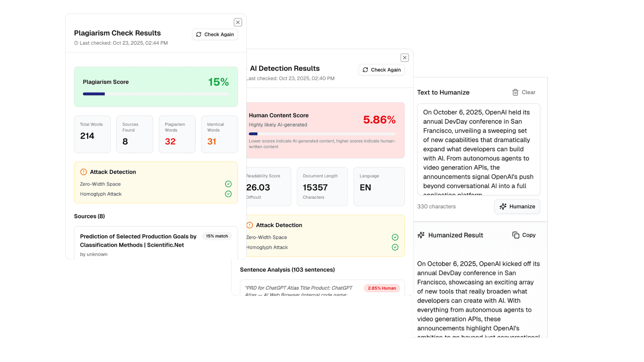Image resolution: width=644 pixels, height=362 pixels.
Task: Click the clock icon beside the last checked timestamp
Action: [76, 43]
